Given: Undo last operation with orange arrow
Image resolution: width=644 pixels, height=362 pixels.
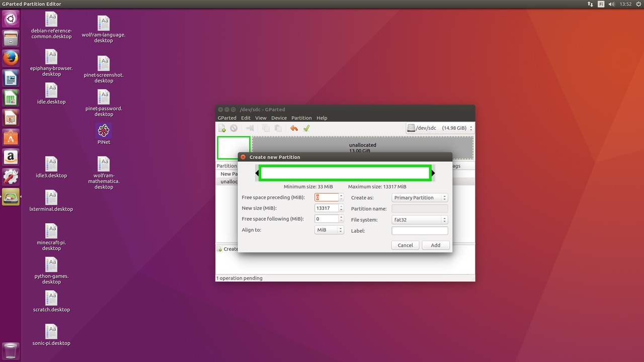Looking at the screenshot, I should pos(294,128).
